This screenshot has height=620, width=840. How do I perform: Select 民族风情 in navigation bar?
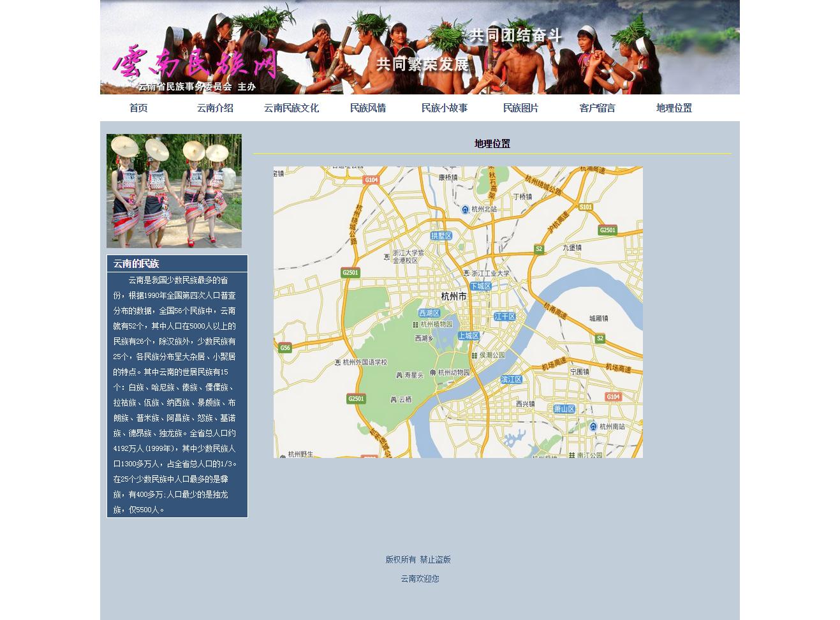pyautogui.click(x=368, y=108)
